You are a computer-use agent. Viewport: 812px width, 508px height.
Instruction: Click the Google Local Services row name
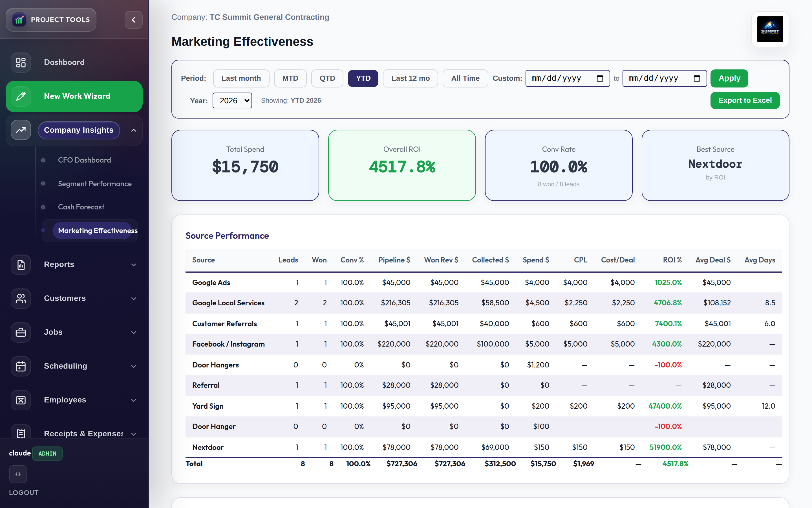[228, 303]
